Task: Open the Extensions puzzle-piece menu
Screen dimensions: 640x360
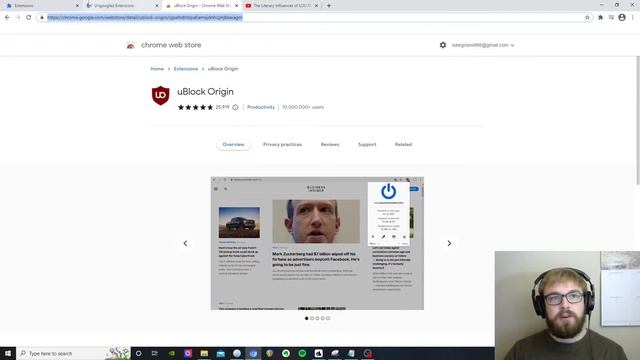Action: 600,18
